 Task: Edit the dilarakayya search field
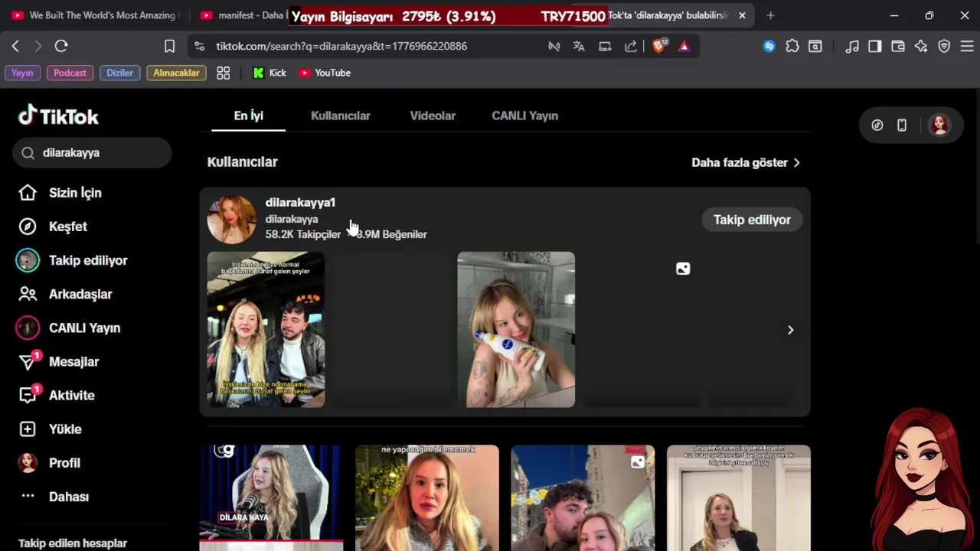pyautogui.click(x=92, y=153)
